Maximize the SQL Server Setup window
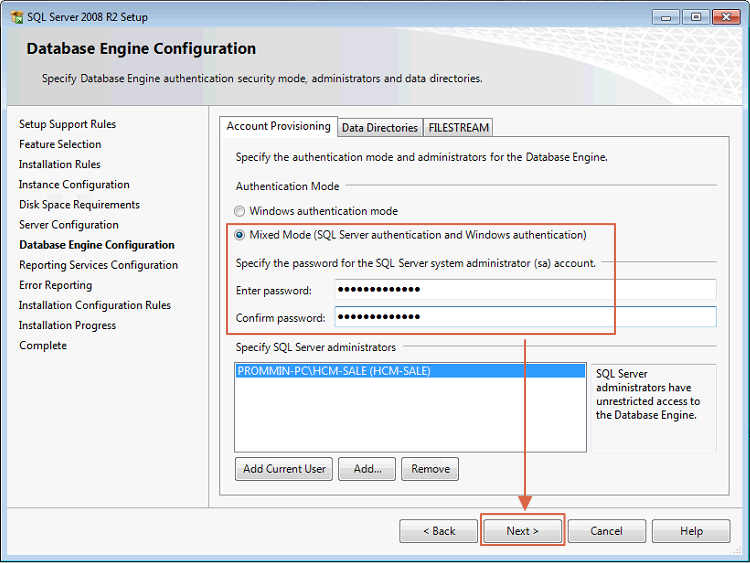The height and width of the screenshot is (563, 750). [x=696, y=17]
